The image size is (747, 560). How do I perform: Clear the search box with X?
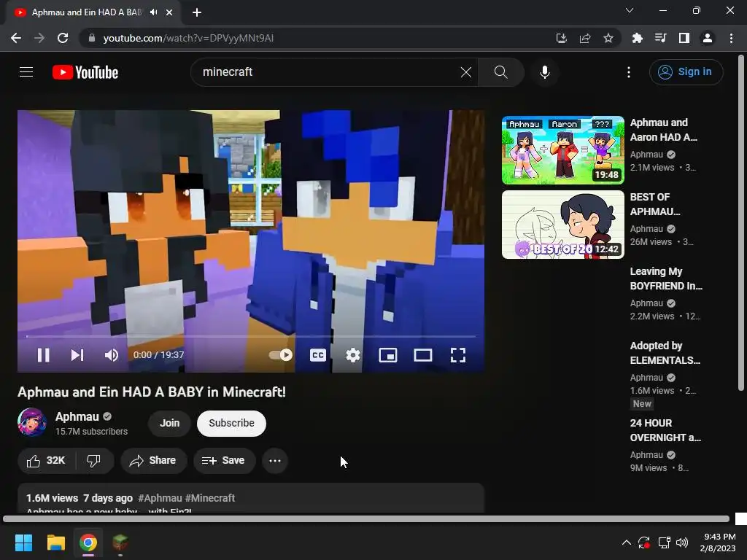pyautogui.click(x=466, y=72)
